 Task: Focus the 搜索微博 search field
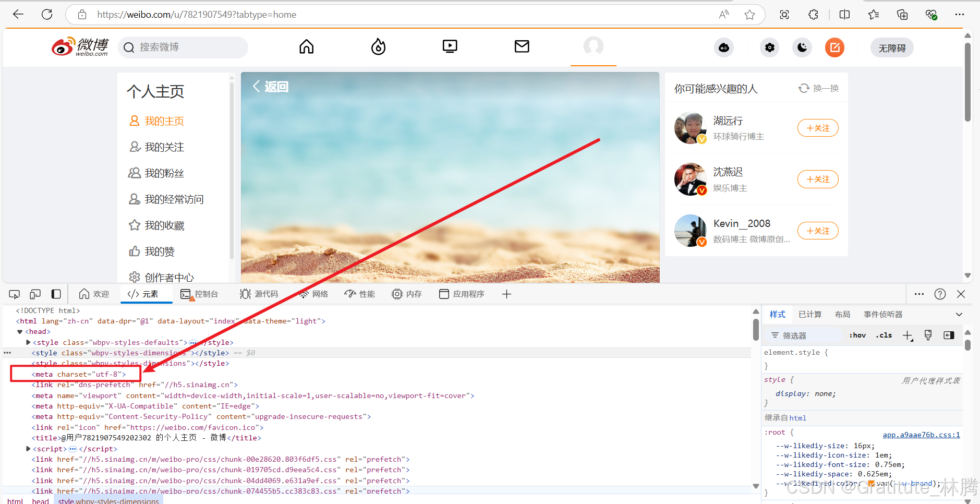(x=183, y=47)
